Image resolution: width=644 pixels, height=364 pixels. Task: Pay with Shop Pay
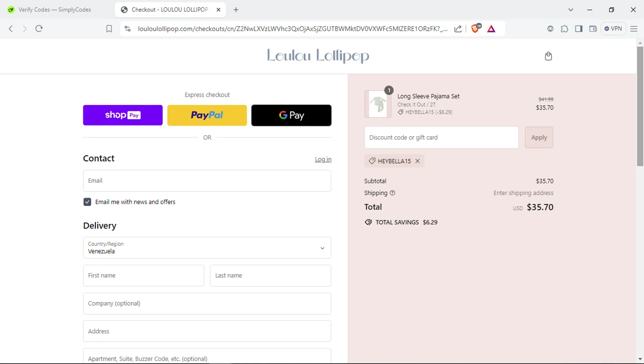tap(123, 115)
